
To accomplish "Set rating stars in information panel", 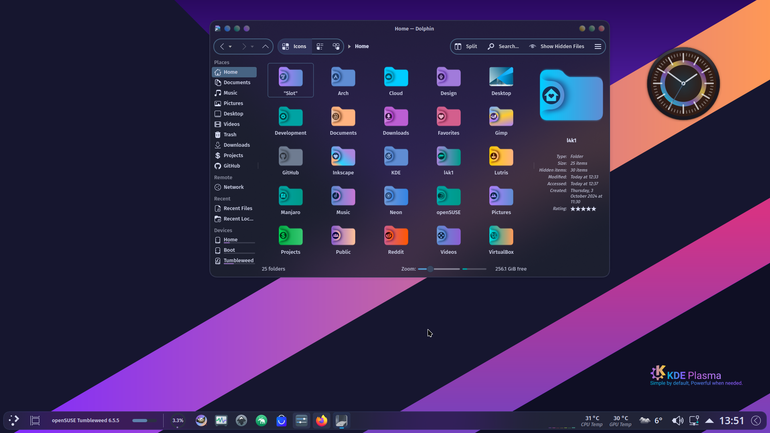I will [583, 209].
